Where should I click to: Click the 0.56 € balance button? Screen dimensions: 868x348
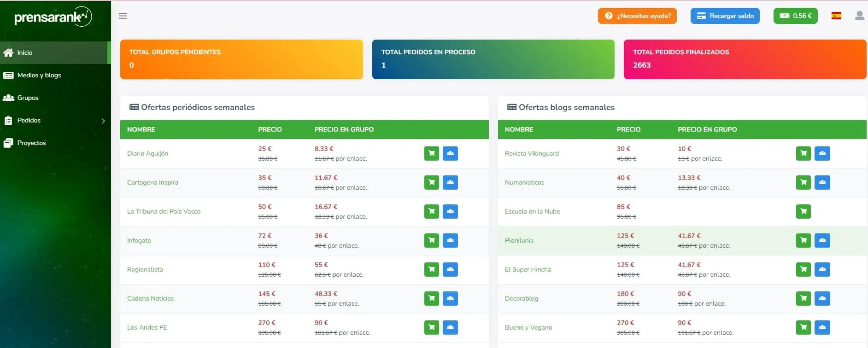coord(795,16)
